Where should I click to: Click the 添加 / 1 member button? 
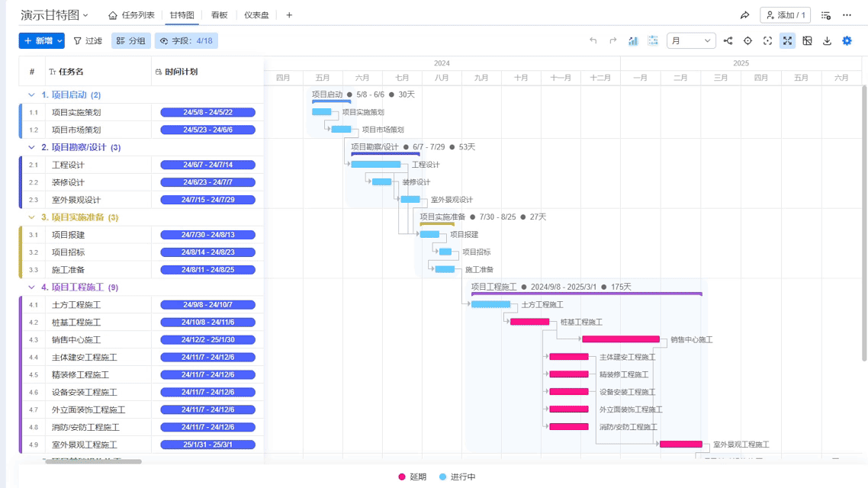coord(785,15)
